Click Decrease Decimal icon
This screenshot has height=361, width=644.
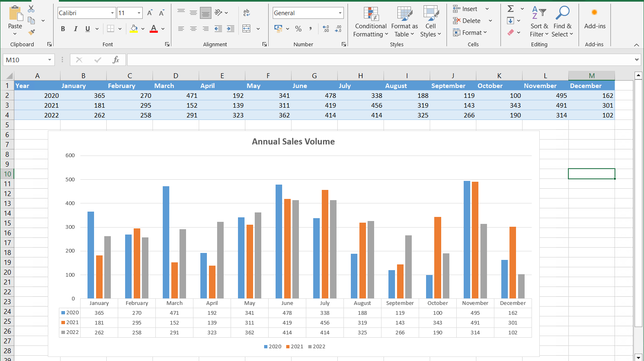338,29
